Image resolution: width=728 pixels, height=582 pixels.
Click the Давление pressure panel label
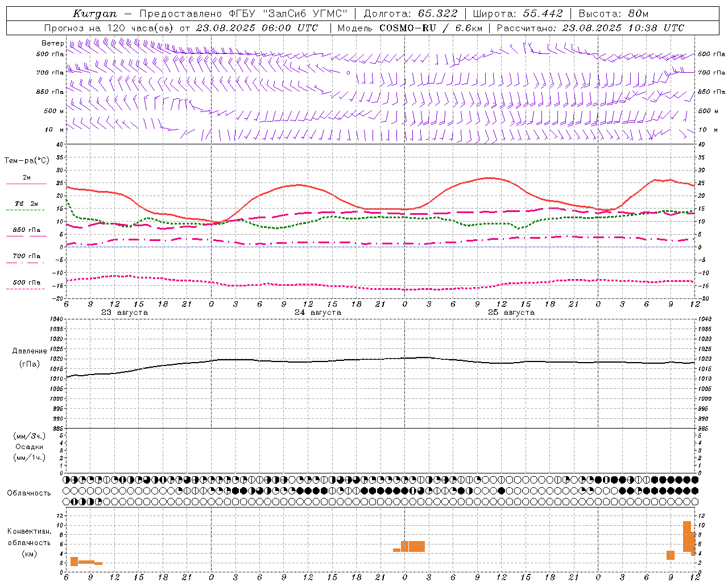click(x=30, y=351)
